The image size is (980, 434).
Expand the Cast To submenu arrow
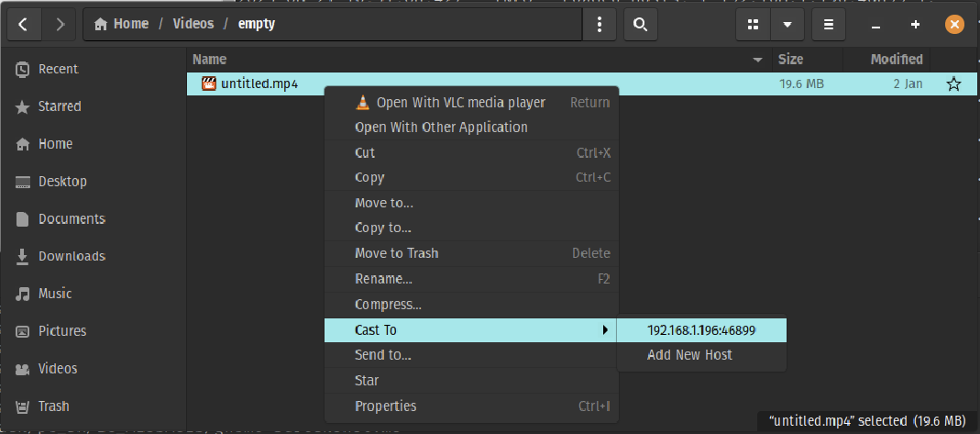pyautogui.click(x=605, y=329)
